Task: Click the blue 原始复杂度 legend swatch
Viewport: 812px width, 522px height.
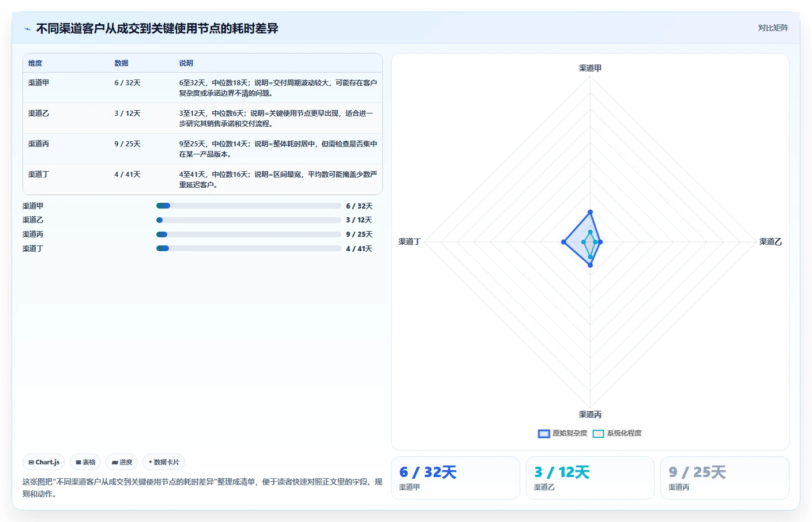Action: pos(544,434)
